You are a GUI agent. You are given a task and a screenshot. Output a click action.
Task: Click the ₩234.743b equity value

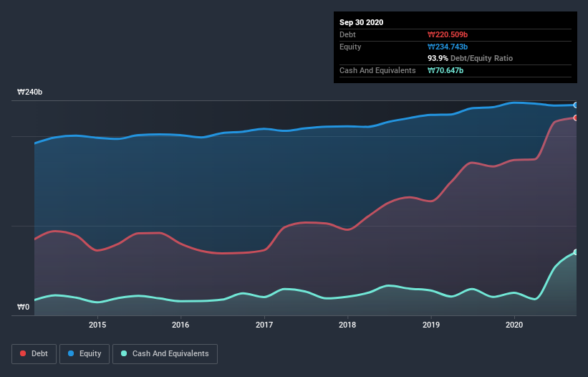click(x=448, y=47)
